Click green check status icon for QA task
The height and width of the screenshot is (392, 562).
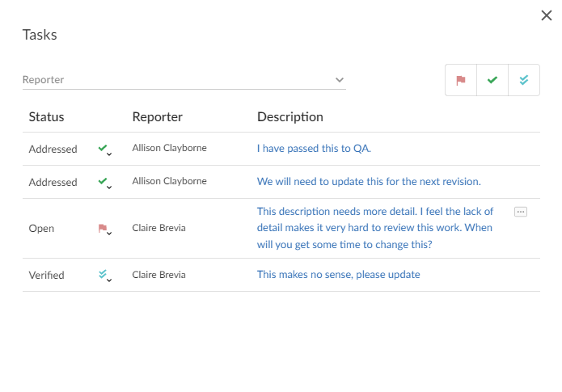(104, 150)
